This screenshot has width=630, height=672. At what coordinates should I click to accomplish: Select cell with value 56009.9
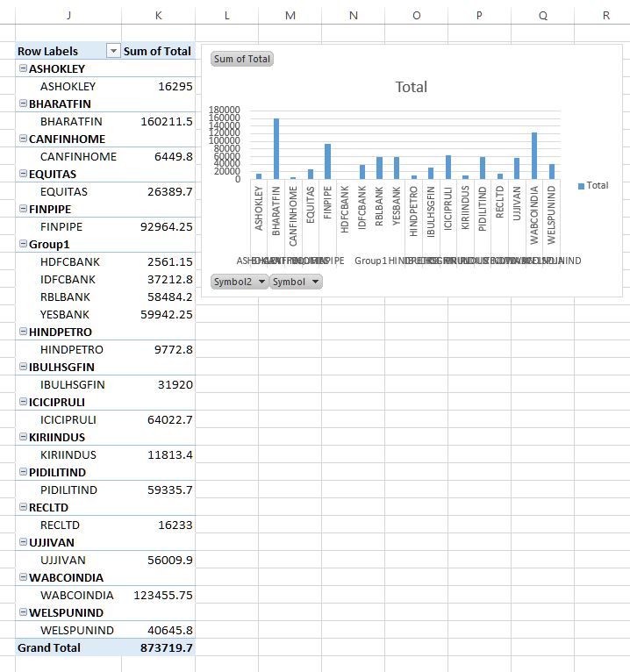coord(158,561)
